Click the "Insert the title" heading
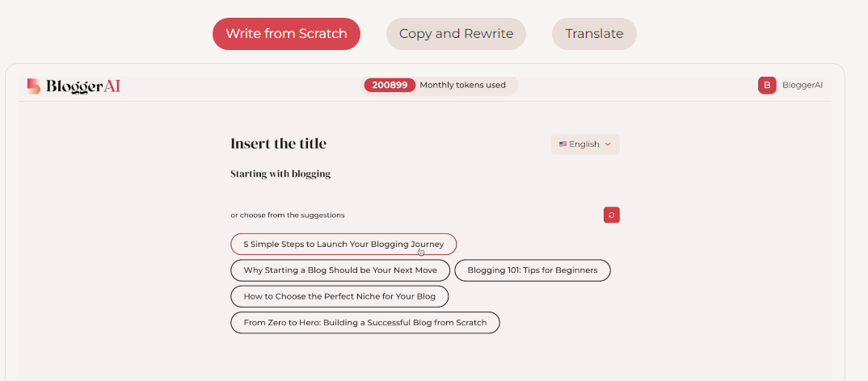 (278, 144)
